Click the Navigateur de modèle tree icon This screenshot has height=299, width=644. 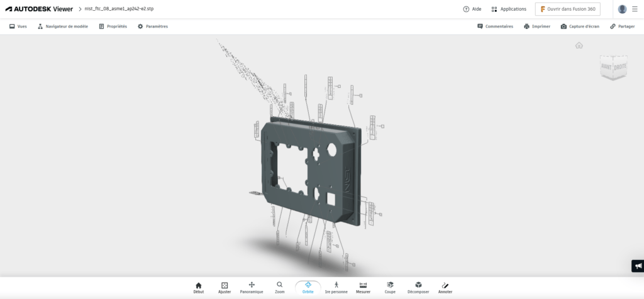(40, 26)
